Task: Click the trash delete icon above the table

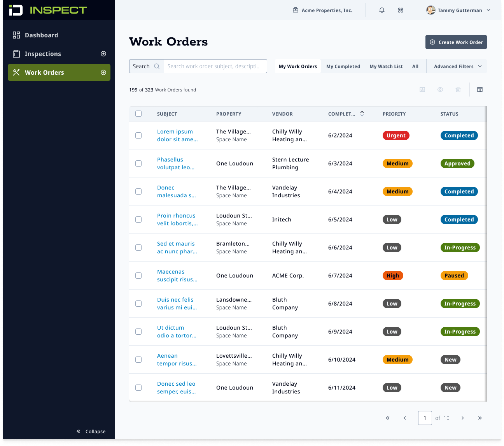Action: [458, 90]
